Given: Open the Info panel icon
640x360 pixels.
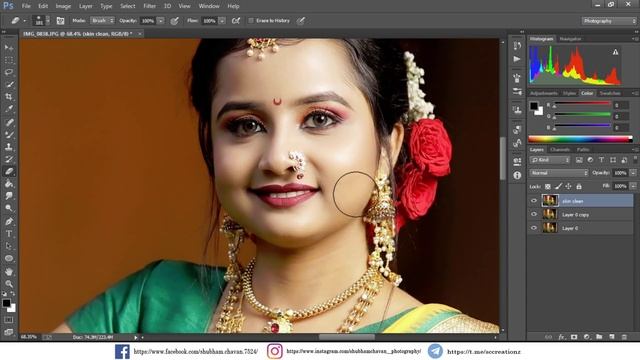Looking at the screenshot, I should (x=517, y=175).
